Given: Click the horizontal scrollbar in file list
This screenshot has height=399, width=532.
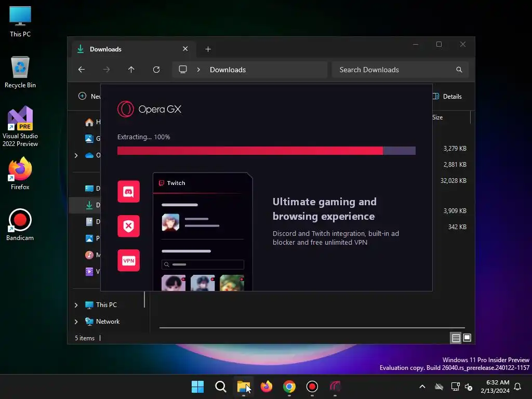Looking at the screenshot, I should (312, 328).
